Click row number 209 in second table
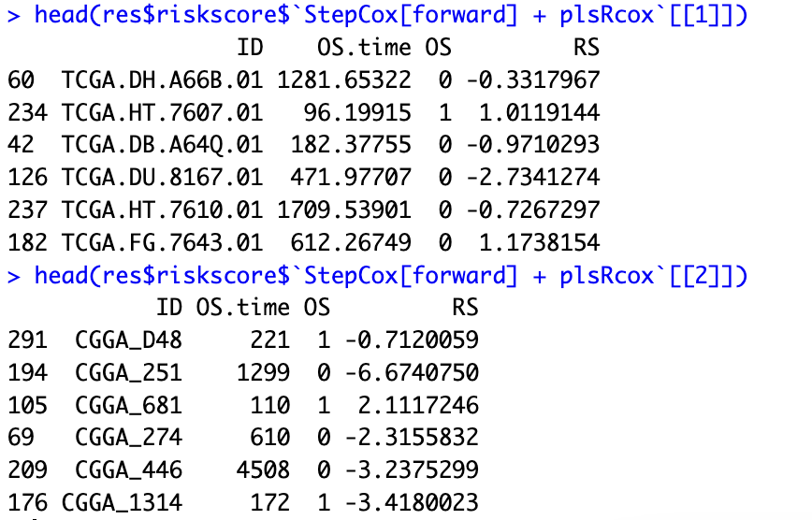The width and height of the screenshot is (812, 520). pyautogui.click(x=28, y=470)
